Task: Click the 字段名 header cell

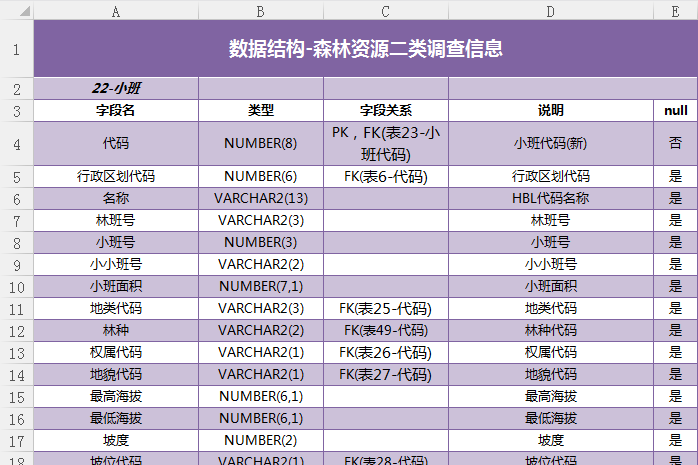Action: [116, 110]
